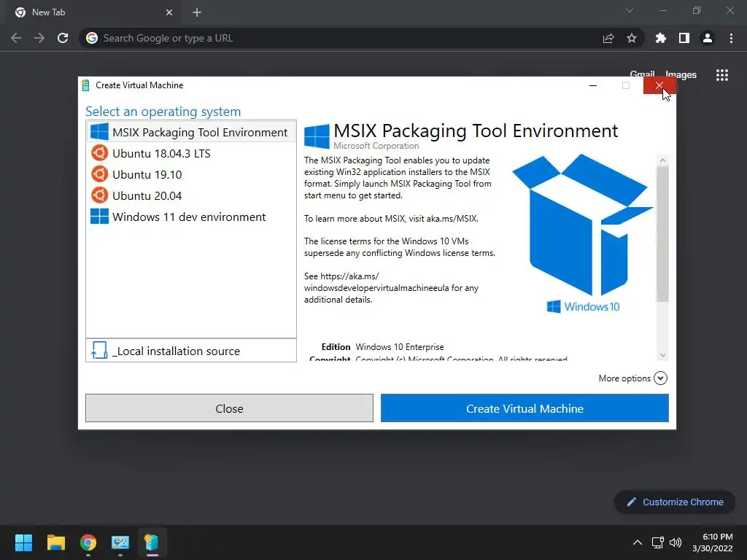The image size is (747, 560).
Task: Switch to Chrome from taskbar
Action: 88,542
